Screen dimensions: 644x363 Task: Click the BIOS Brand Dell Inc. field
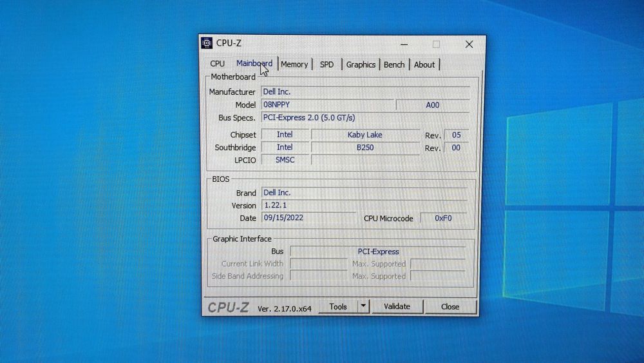coord(365,192)
